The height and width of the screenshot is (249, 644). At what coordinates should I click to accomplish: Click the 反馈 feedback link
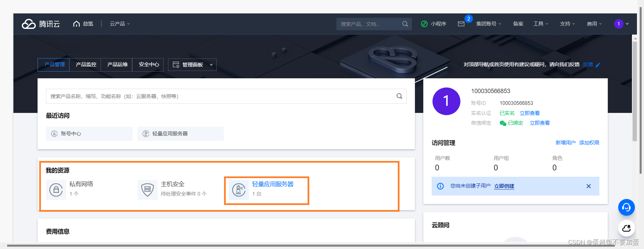coord(588,65)
